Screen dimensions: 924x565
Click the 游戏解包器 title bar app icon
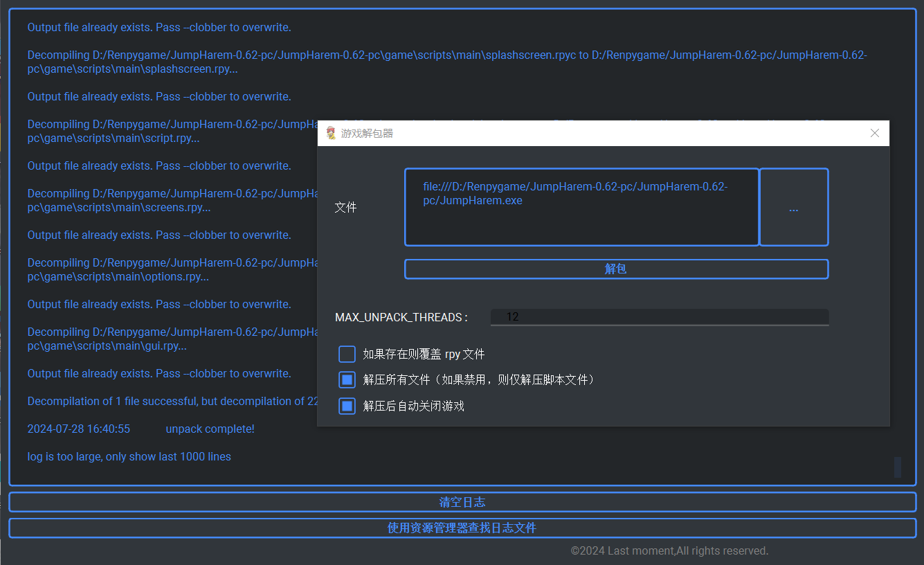point(331,133)
